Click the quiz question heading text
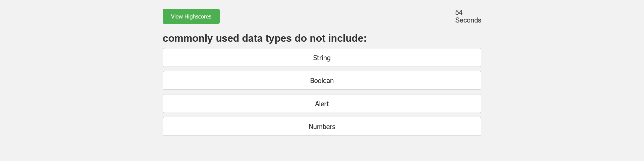Viewport: 644px width, 161px height. 264,38
